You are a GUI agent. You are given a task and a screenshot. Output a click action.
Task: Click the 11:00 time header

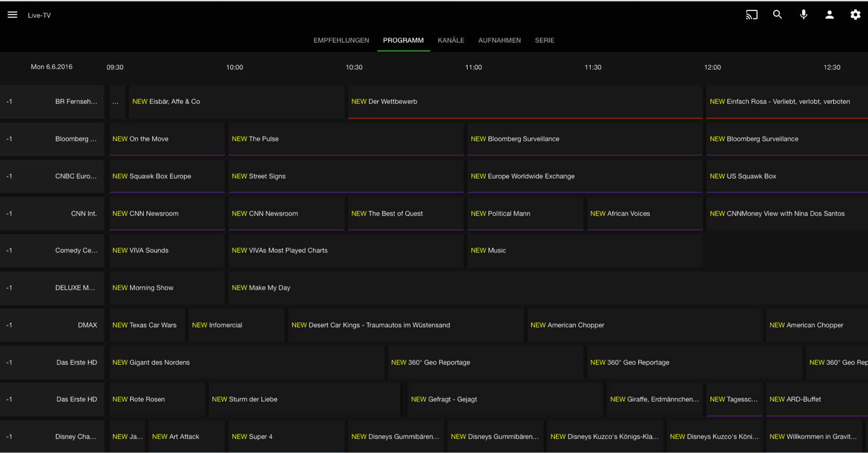tap(473, 67)
